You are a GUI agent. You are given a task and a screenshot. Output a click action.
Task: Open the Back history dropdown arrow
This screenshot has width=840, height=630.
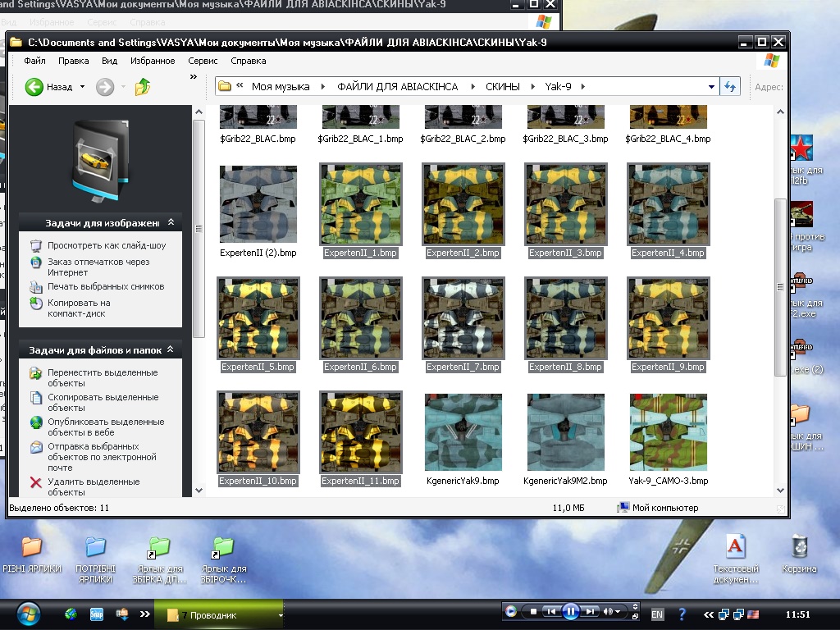[83, 87]
